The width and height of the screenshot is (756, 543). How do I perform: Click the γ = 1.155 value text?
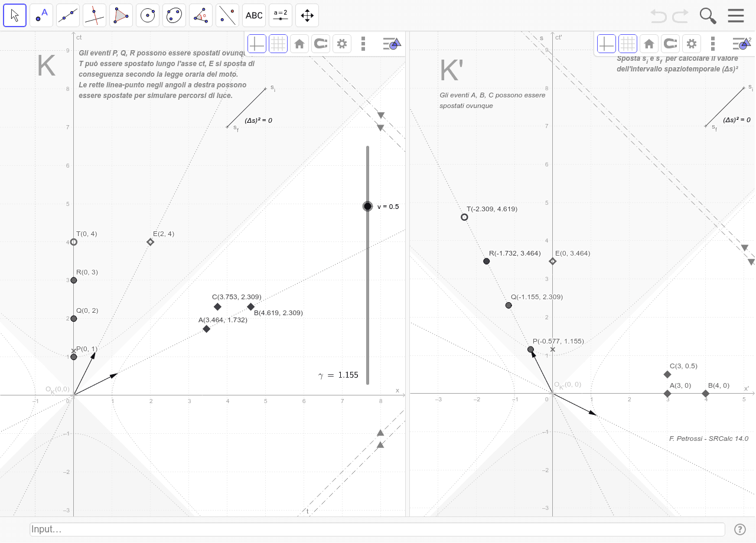tap(338, 375)
